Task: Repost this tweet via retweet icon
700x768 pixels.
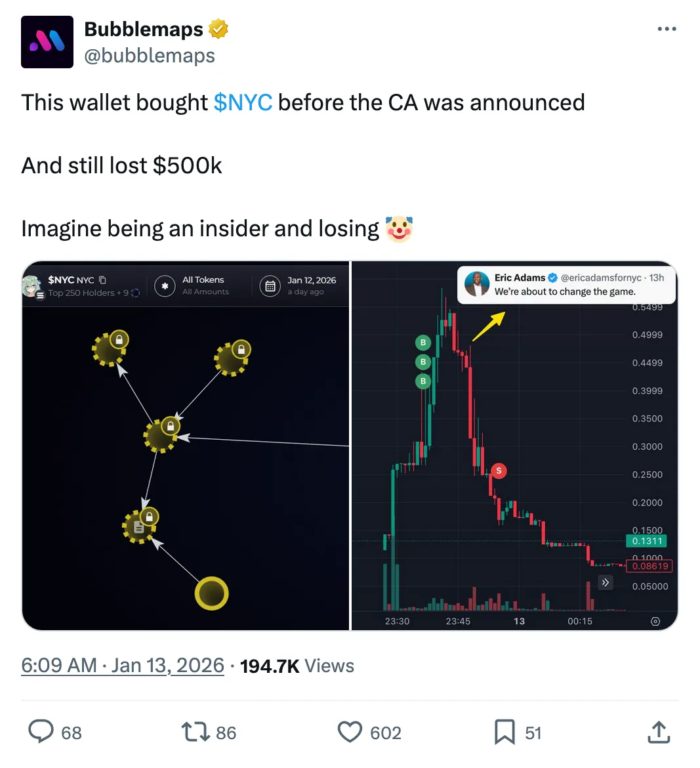Action: tap(195, 732)
